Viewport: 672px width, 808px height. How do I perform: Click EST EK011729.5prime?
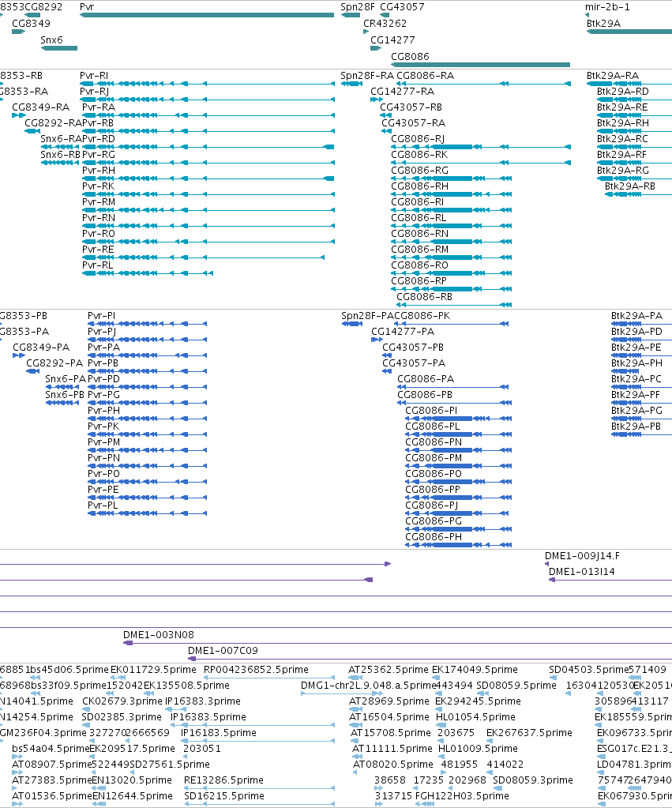pyautogui.click(x=153, y=670)
